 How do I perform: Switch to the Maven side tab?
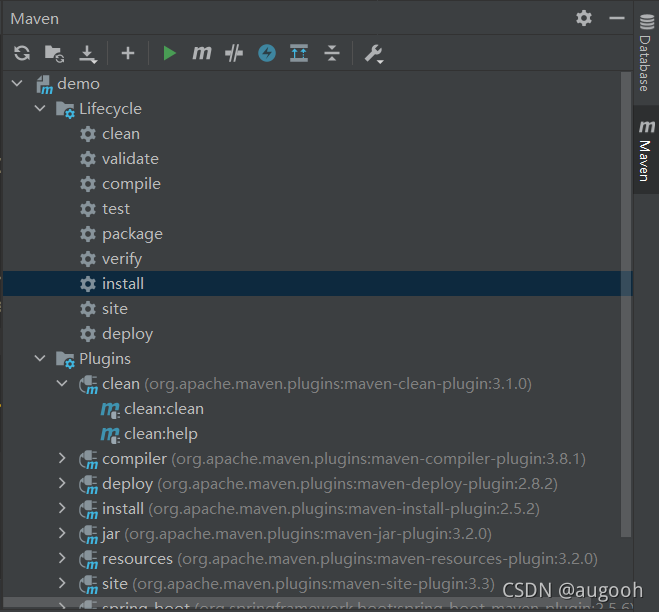(x=646, y=150)
